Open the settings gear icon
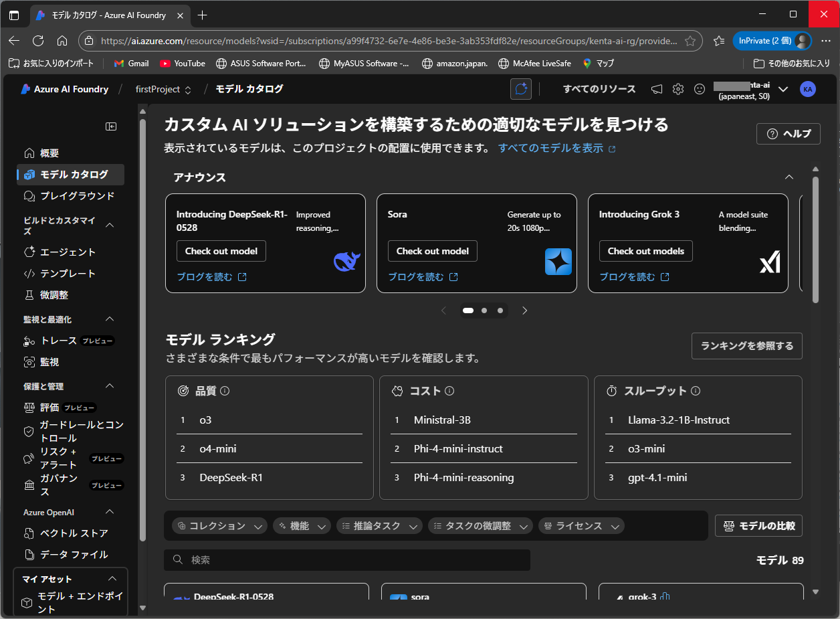Screen dimensions: 840x619 coord(678,89)
